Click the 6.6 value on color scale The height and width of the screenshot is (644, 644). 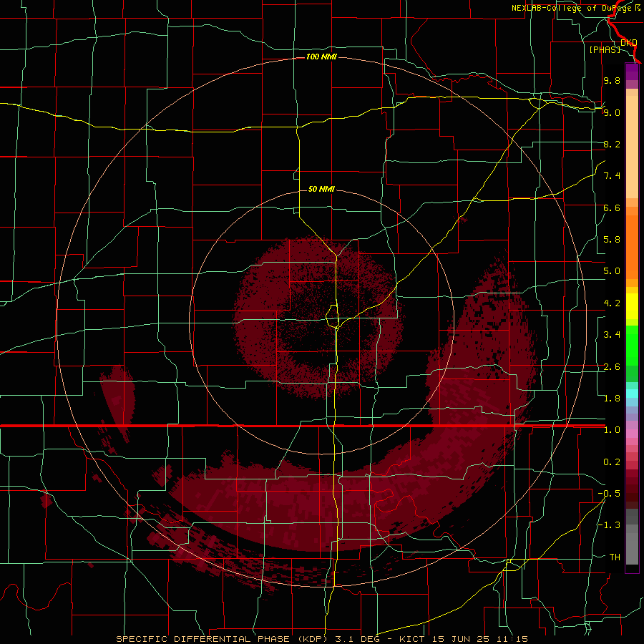coord(612,208)
